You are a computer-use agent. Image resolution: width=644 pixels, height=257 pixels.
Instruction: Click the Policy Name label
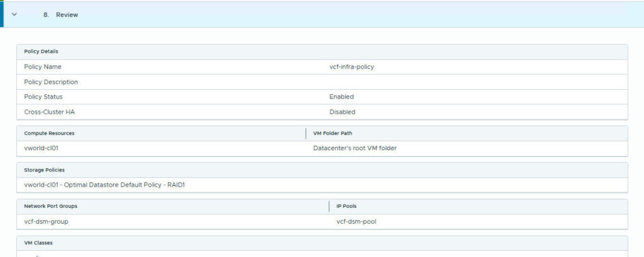coord(43,67)
